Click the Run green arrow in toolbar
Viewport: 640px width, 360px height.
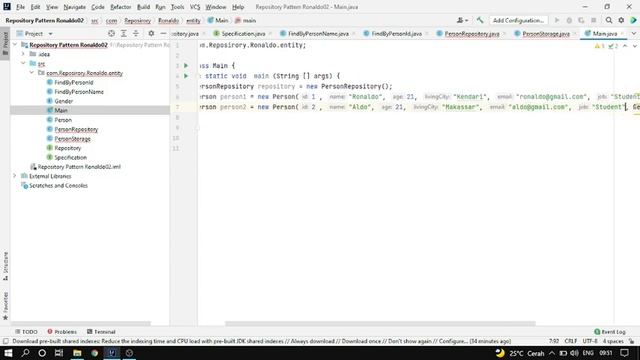coord(557,20)
